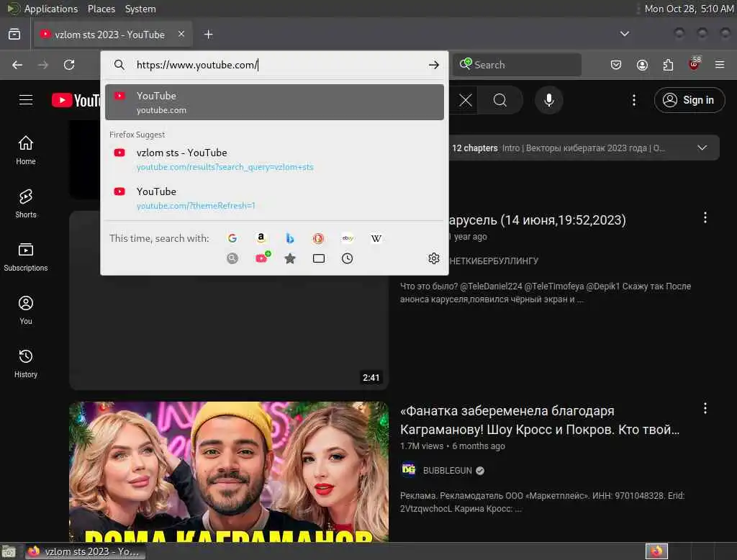Open the Firefox hamburger application menu
The image size is (737, 560).
coord(720,65)
